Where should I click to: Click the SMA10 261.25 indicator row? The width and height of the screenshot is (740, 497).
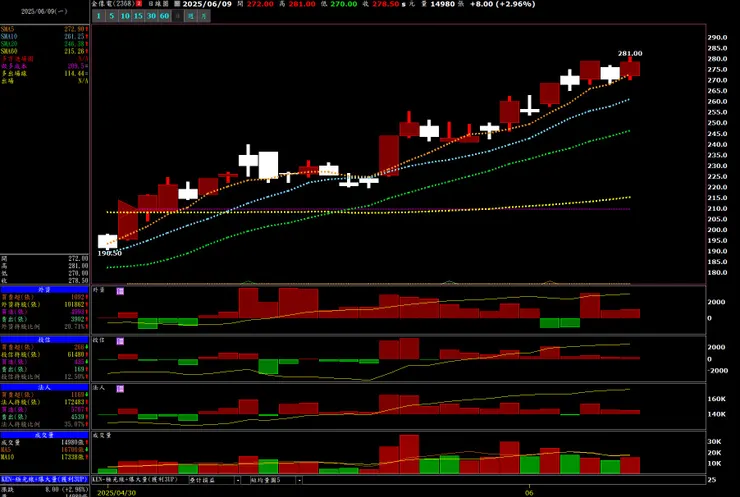tap(44, 36)
